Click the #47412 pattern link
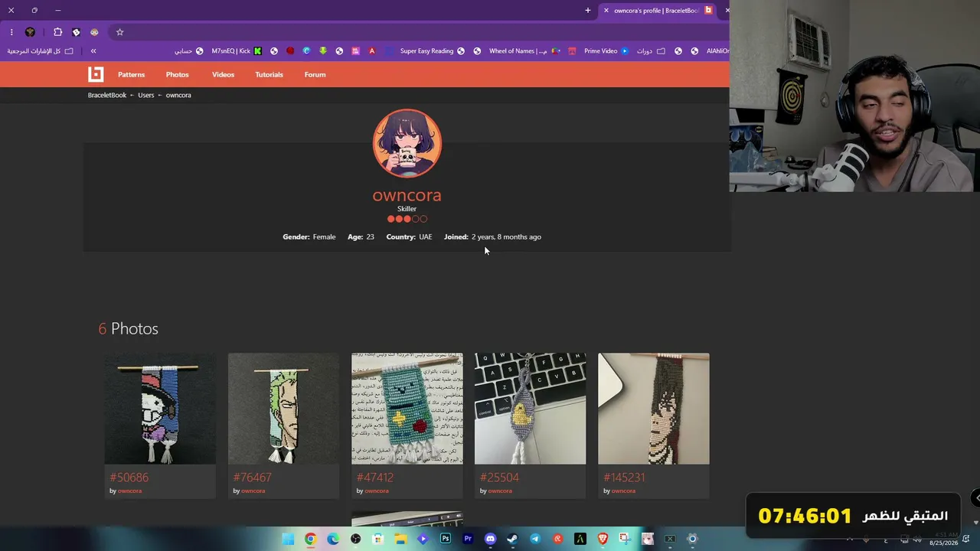Screen dimensions: 980x551 pos(375,477)
